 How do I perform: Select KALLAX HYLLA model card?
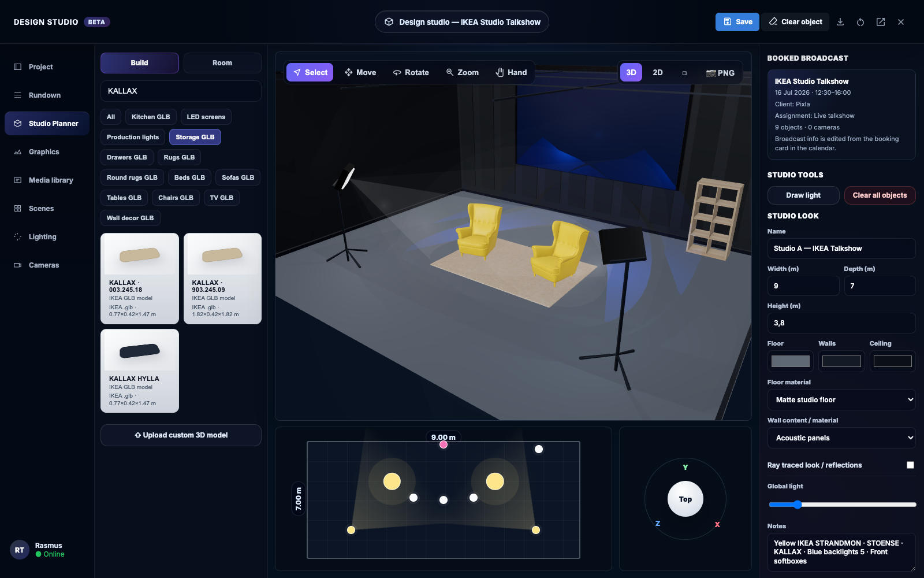click(140, 371)
